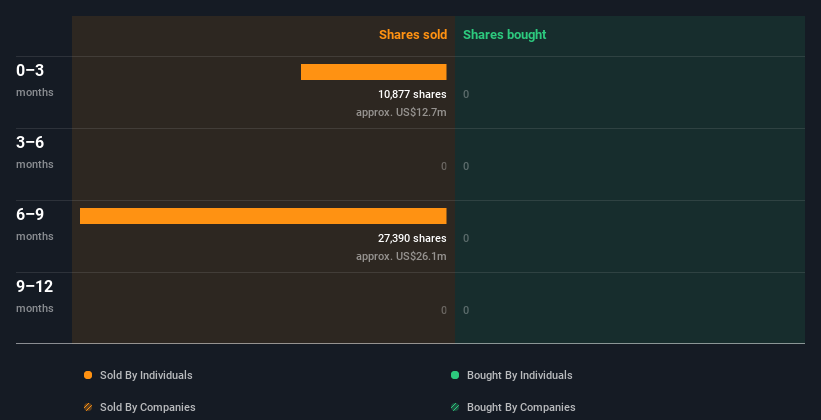Select the 'Bought By Individuals' legend label
This screenshot has height=420, width=821.
pyautogui.click(x=519, y=375)
